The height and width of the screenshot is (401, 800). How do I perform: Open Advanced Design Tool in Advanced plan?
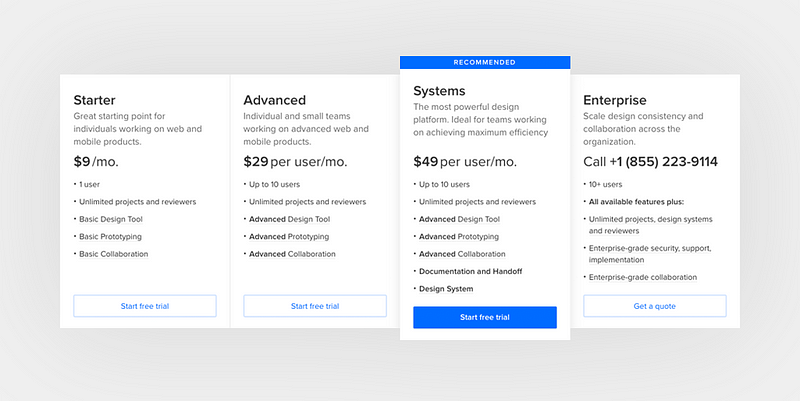coord(289,219)
